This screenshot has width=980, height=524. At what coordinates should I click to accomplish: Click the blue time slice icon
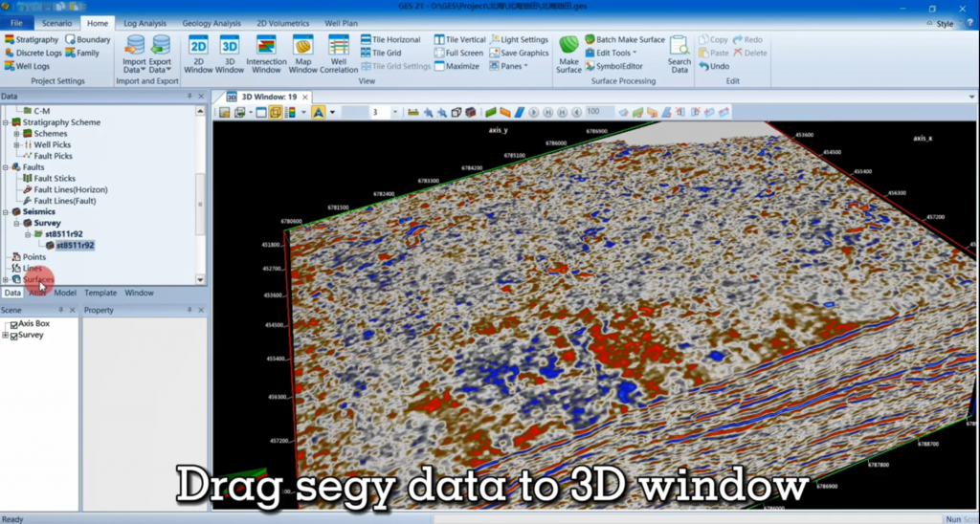(520, 113)
